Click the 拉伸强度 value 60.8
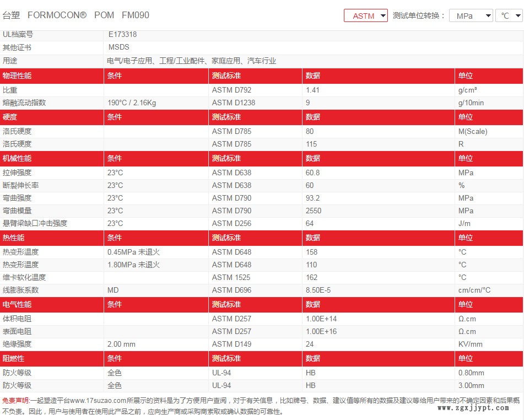The image size is (524, 420). (312, 173)
